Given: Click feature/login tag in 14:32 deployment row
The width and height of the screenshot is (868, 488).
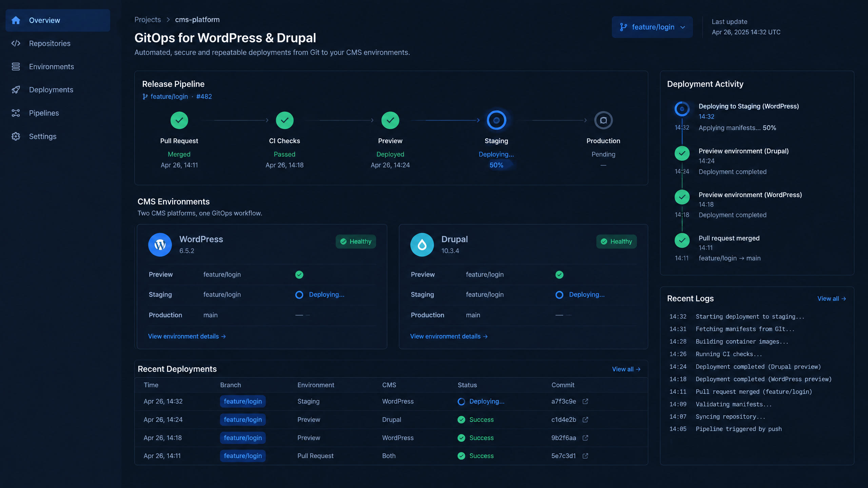Looking at the screenshot, I should click(x=243, y=401).
